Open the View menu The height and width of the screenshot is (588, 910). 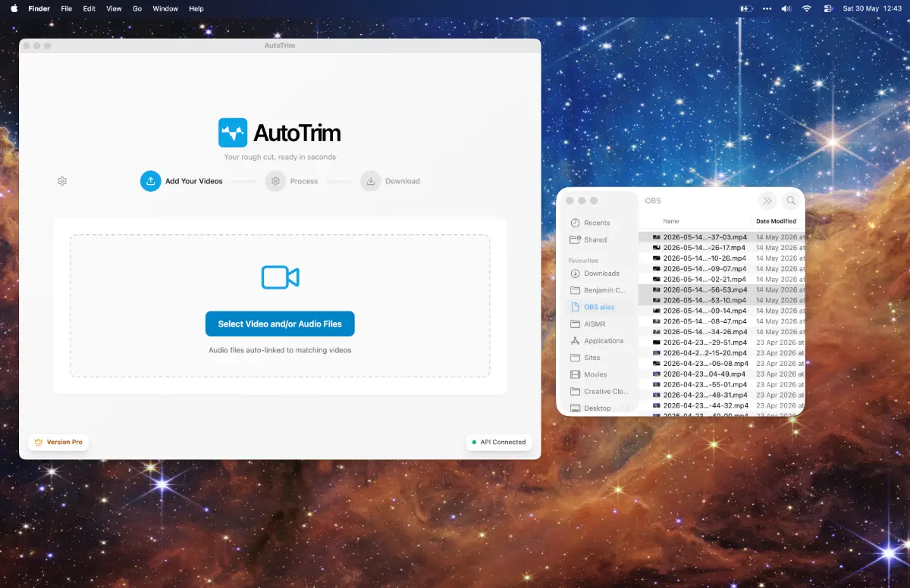coord(114,8)
